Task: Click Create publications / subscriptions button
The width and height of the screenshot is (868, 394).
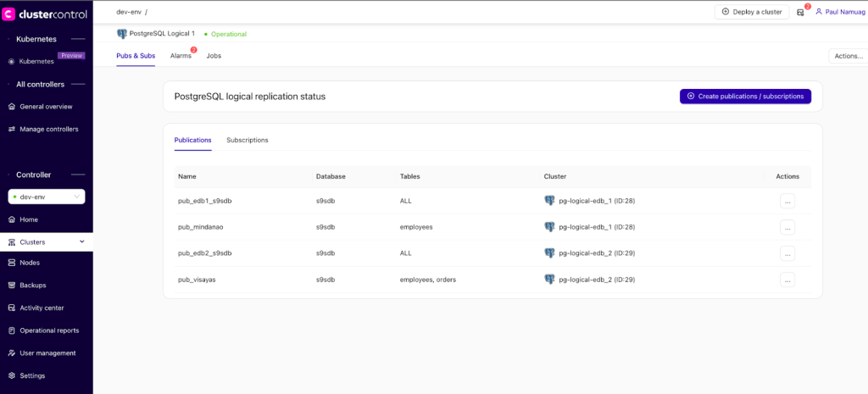Action: (x=745, y=97)
